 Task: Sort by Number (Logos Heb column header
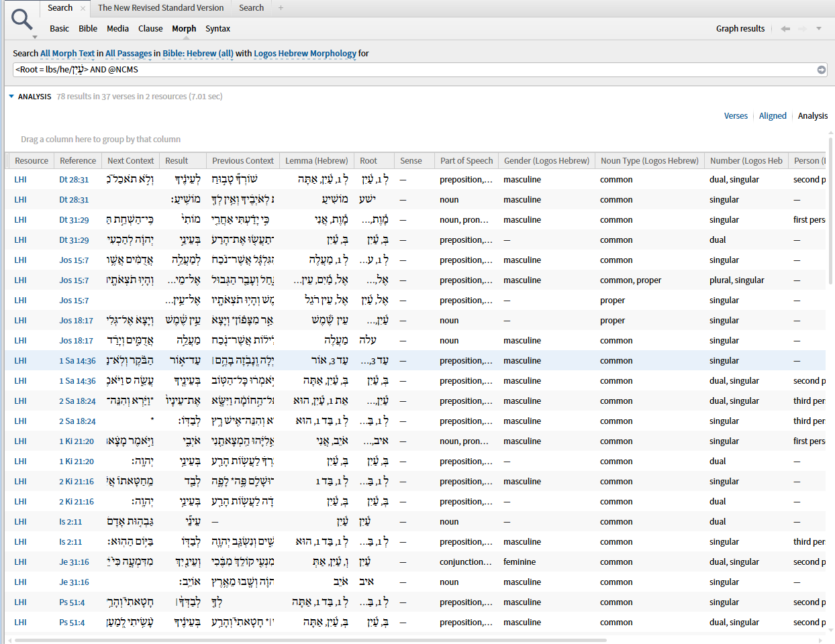(x=746, y=161)
